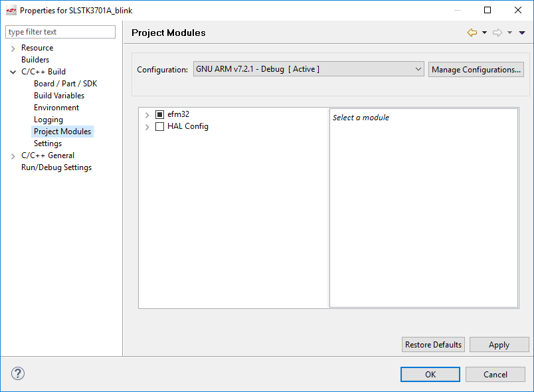The image size is (534, 392).
Task: Click Manage Configurations button
Action: (x=476, y=68)
